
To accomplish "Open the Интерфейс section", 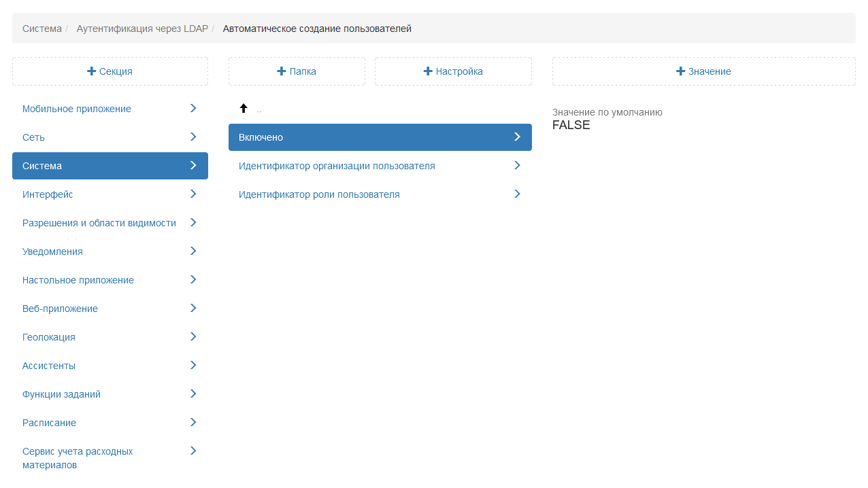I will pos(48,194).
